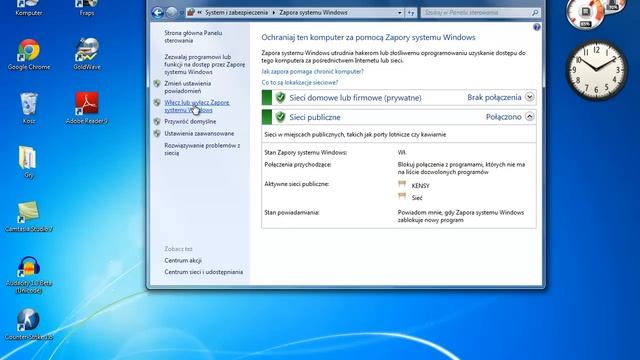The width and height of the screenshot is (640, 360).
Task: Click Przywróć domyślne link
Action: [190, 122]
